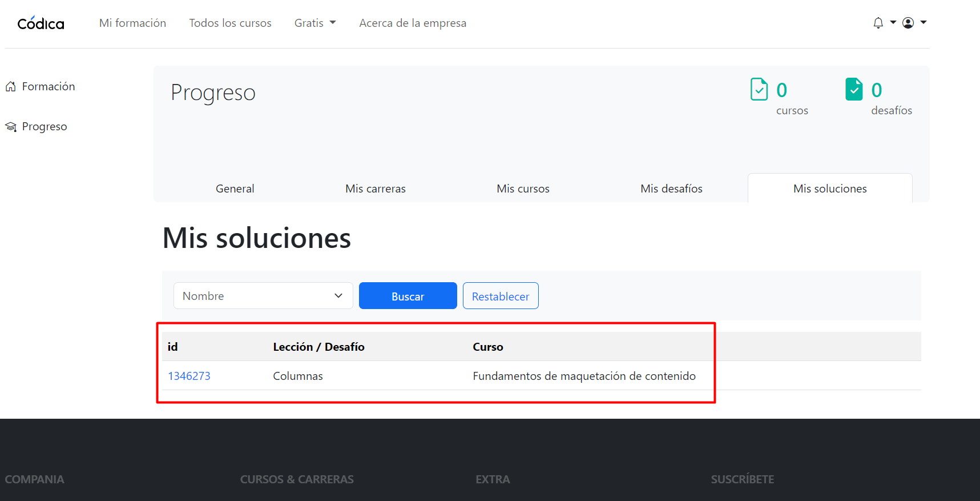Click the Códica logo
This screenshot has height=501, width=980.
(41, 23)
